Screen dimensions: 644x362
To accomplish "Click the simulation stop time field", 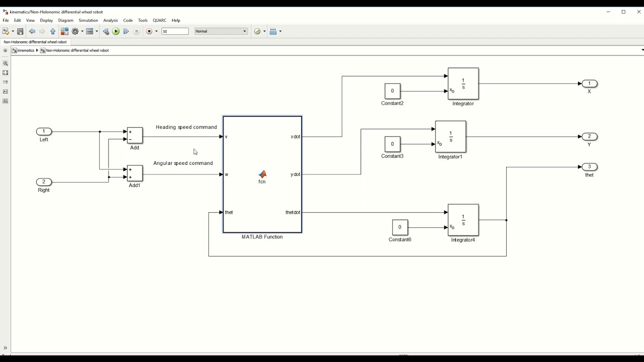I will 175,31.
